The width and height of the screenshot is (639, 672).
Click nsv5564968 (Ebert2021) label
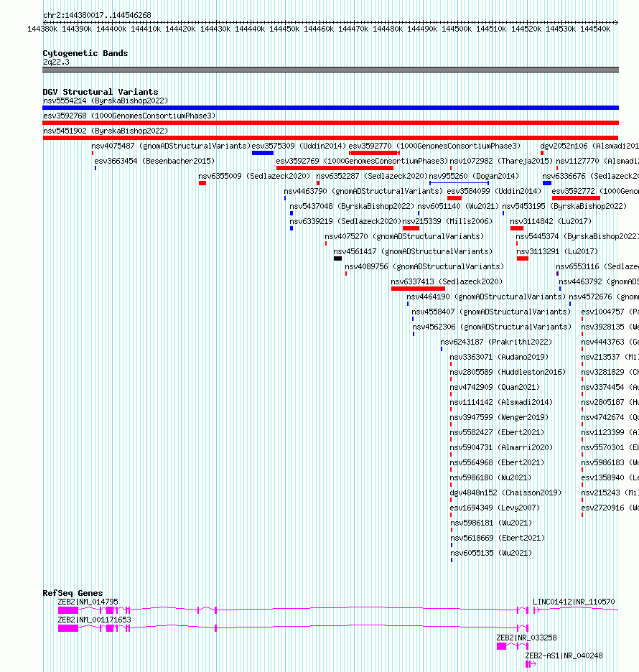497,462
